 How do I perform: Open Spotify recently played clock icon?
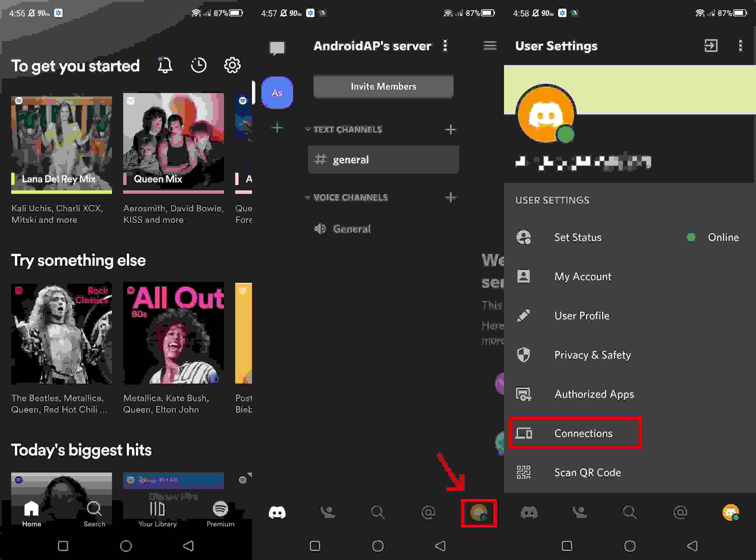[x=199, y=65]
